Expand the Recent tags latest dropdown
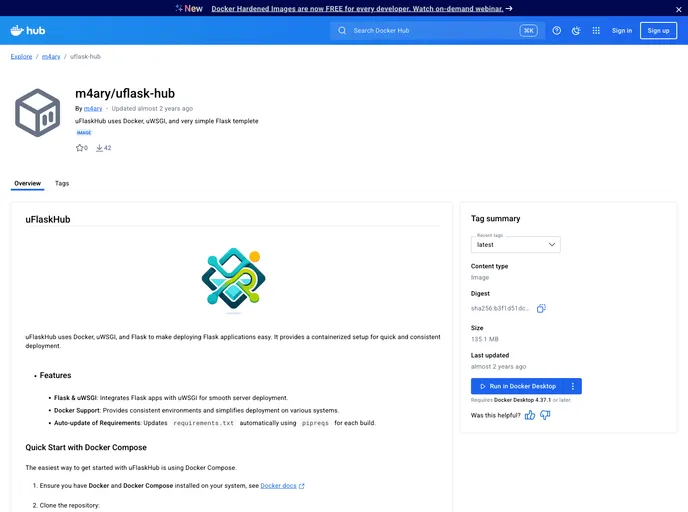 click(x=516, y=244)
